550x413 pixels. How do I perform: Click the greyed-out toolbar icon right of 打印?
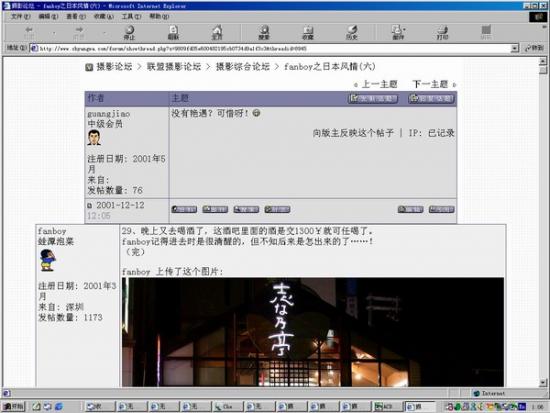pyautogui.click(x=486, y=32)
